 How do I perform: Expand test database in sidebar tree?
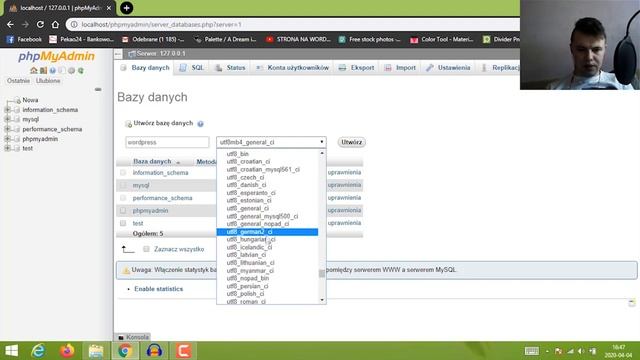[7, 148]
